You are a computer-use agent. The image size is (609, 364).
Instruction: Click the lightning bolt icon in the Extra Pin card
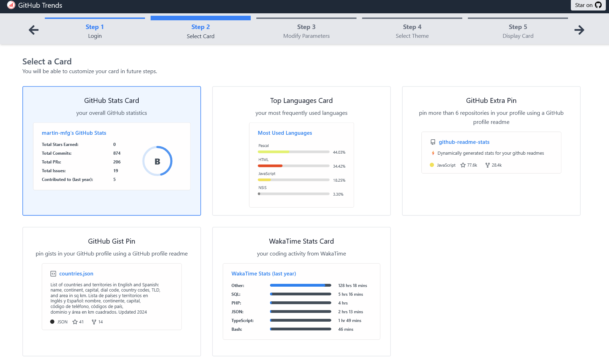[433, 153]
